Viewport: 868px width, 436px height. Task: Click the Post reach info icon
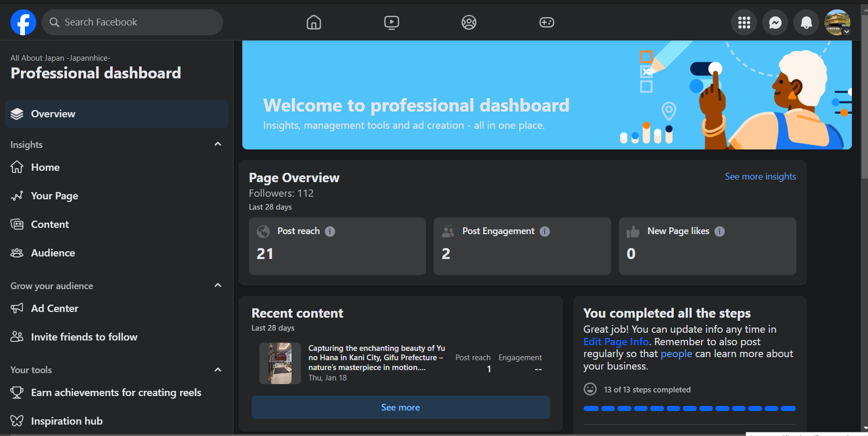[x=330, y=231]
